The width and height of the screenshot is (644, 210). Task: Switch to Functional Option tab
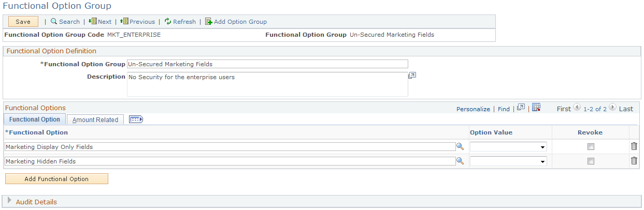[34, 119]
